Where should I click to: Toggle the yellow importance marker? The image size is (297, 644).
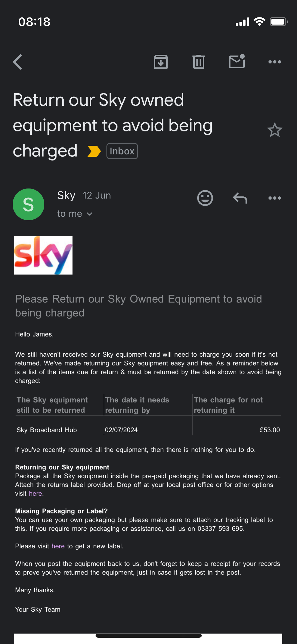tap(94, 151)
